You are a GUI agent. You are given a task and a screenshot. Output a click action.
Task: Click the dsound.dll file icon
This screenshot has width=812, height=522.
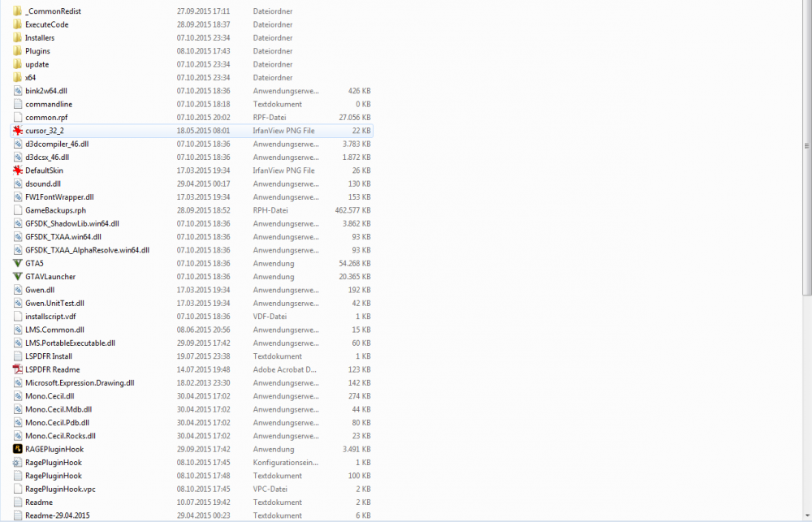point(18,183)
